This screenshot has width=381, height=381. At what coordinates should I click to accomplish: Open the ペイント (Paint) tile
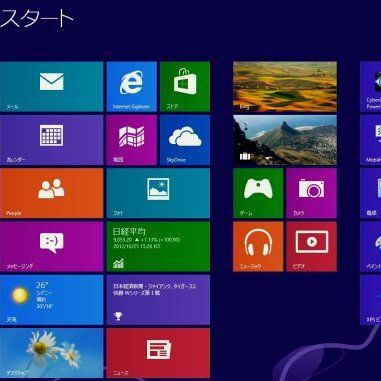click(371, 247)
